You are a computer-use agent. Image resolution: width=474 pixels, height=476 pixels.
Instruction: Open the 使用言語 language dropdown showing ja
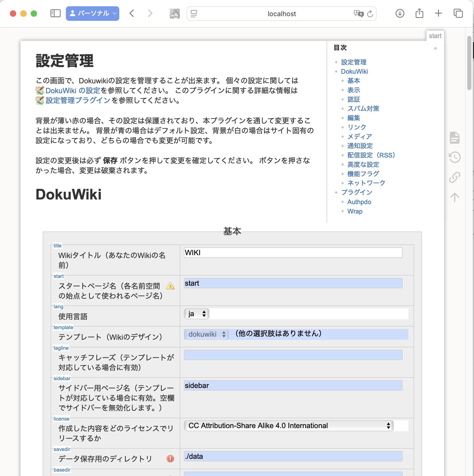coord(196,314)
